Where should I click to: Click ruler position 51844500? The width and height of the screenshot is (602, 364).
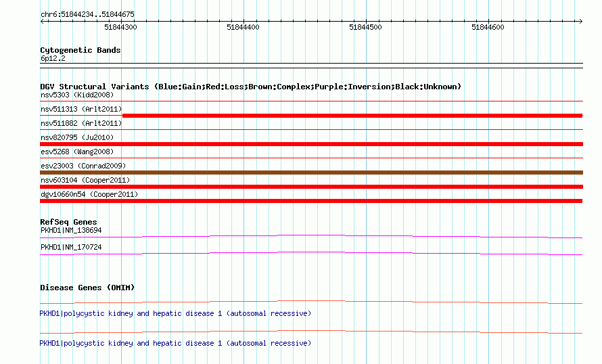[x=365, y=27]
